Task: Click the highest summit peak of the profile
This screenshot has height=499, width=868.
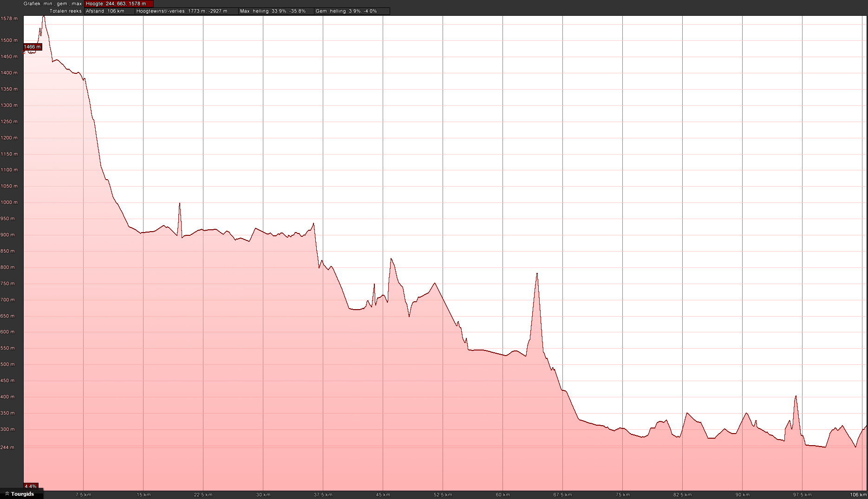Action: (44, 17)
